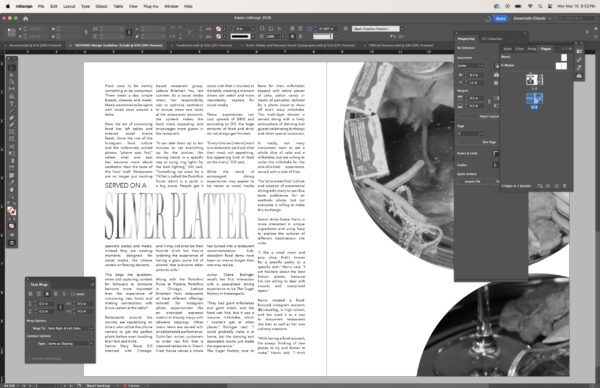Screen dimensions: 600x388
Task: Switch screen mode at bottom of toolbox
Action: 12,243
